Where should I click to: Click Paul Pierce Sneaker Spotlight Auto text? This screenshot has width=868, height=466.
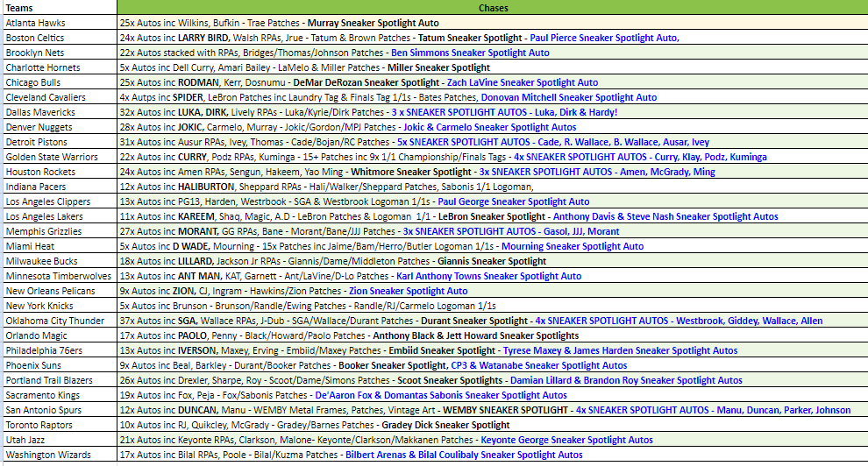(x=603, y=38)
